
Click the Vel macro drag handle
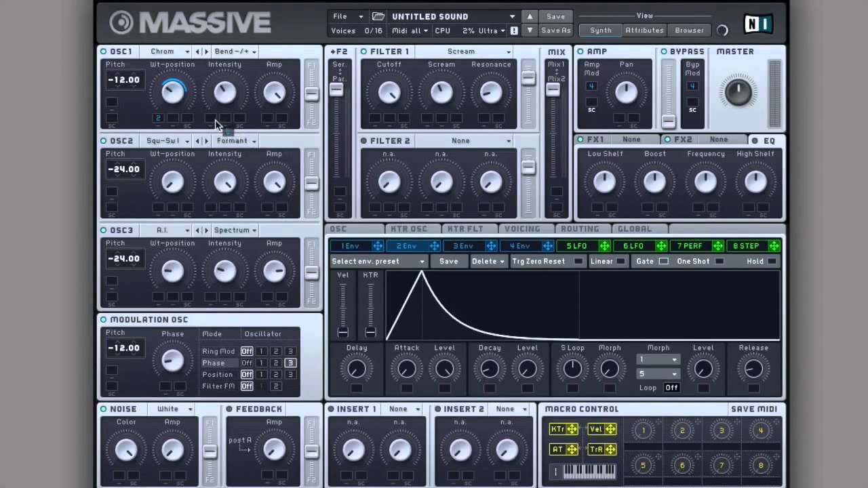[x=610, y=429]
